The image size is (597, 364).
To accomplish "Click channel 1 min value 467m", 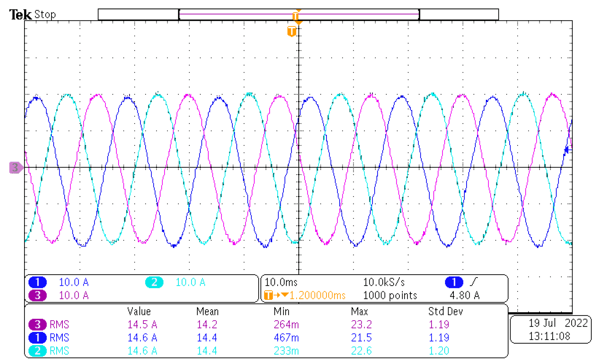I will coord(286,338).
